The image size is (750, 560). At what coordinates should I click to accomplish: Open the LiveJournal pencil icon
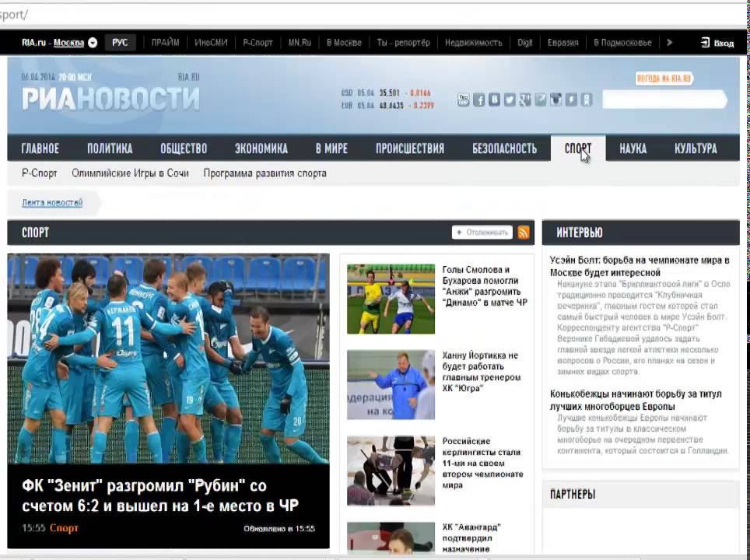point(540,100)
